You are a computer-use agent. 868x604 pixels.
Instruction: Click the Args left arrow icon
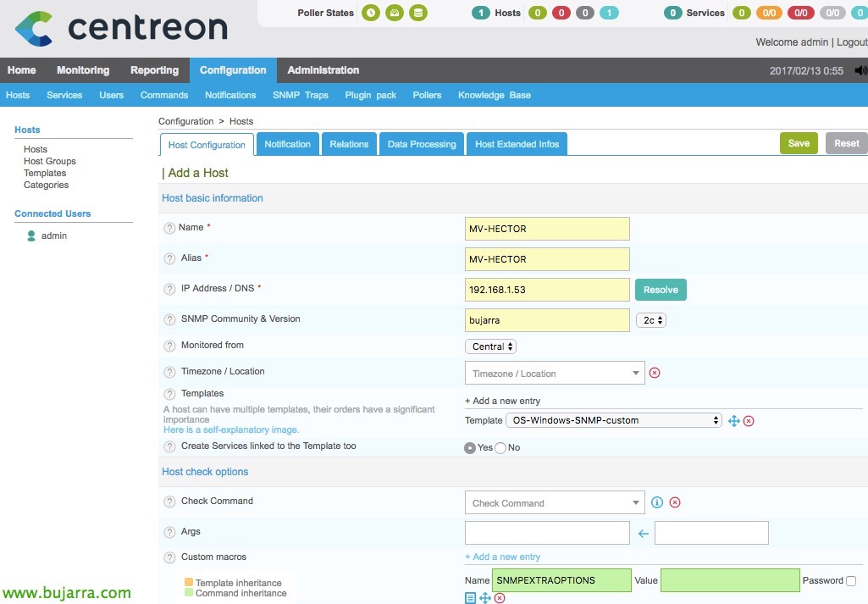(x=643, y=533)
